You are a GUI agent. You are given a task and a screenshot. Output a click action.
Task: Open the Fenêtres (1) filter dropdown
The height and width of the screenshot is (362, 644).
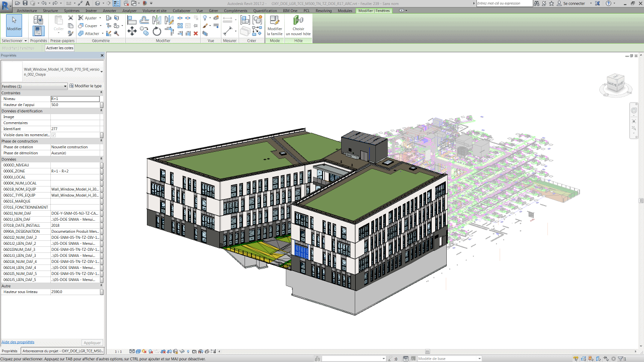[34, 86]
